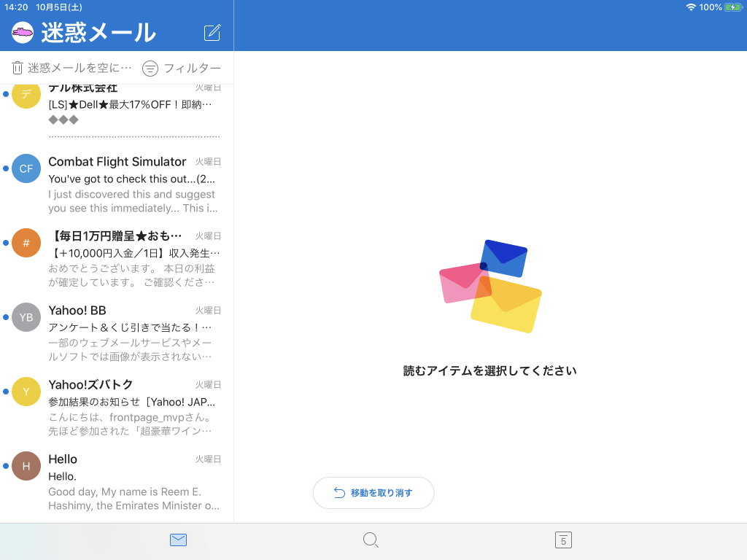Open Combat Flight Simulator email
The image size is (747, 560).
point(117,184)
